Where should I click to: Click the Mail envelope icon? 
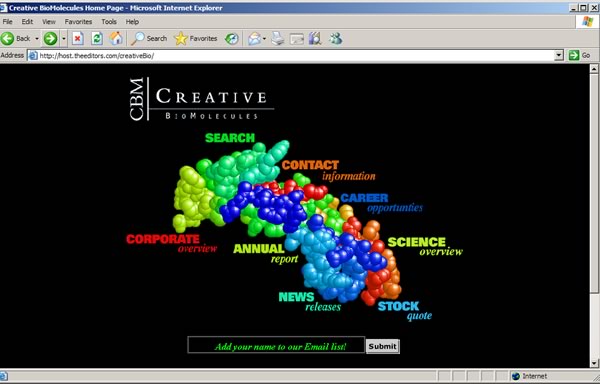(x=254, y=38)
